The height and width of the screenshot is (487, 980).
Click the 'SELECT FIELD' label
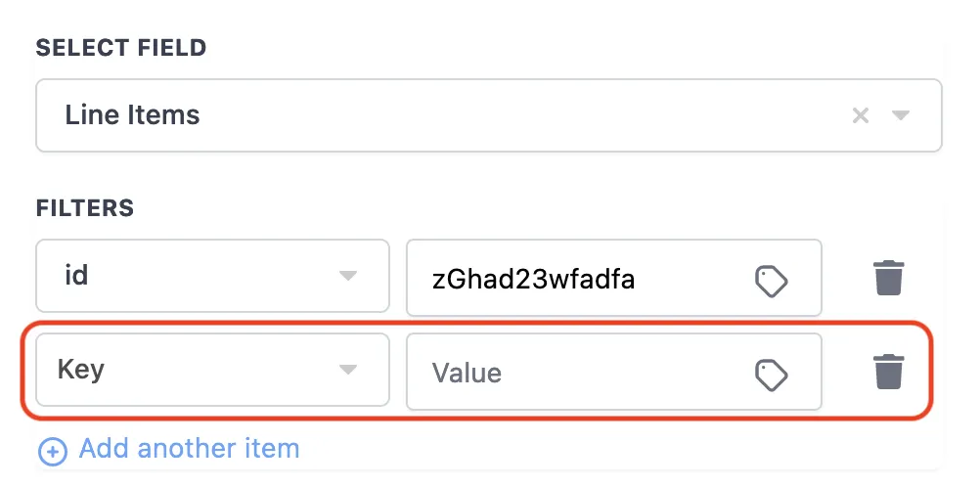121,47
